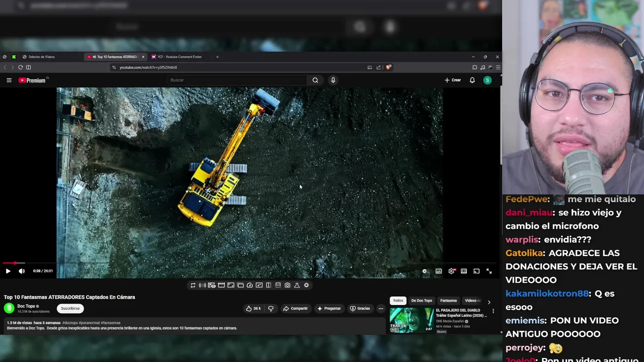Dislike the video

(271, 308)
